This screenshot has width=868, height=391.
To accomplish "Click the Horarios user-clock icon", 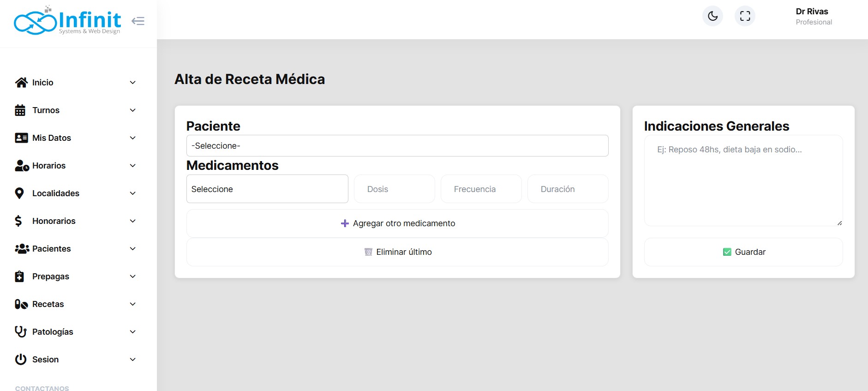I will click(22, 166).
